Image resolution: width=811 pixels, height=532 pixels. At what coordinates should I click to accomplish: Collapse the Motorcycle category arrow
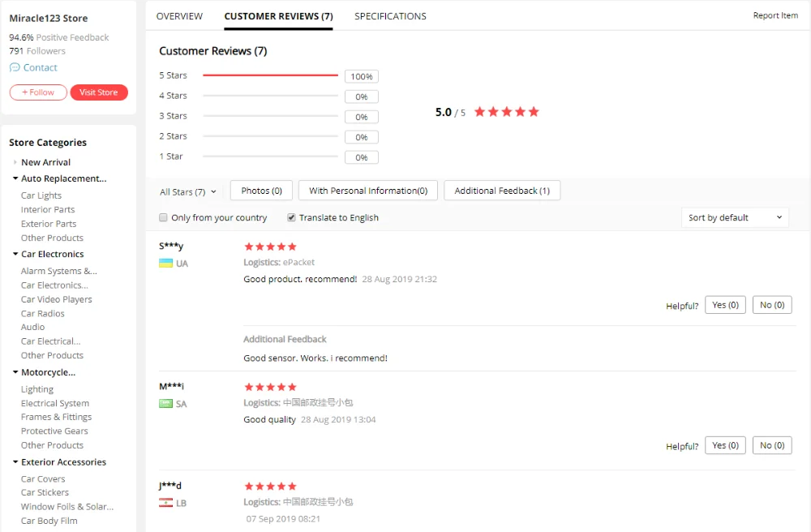pos(15,372)
